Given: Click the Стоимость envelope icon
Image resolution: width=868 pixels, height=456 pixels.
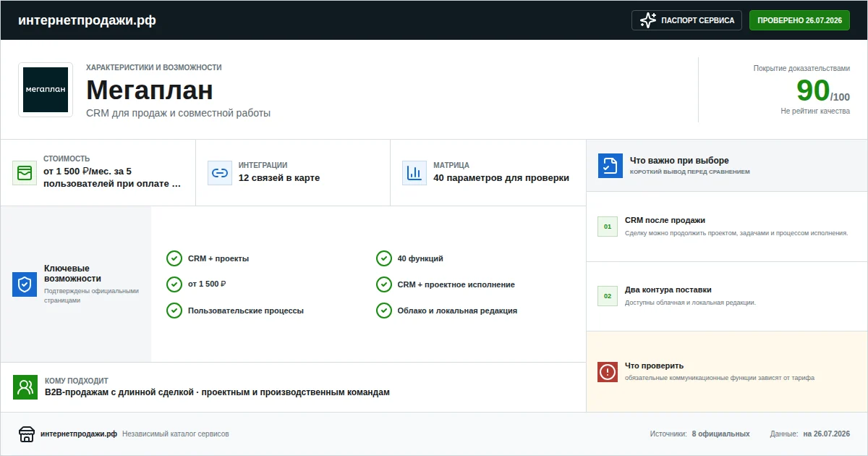Looking at the screenshot, I should coord(25,173).
